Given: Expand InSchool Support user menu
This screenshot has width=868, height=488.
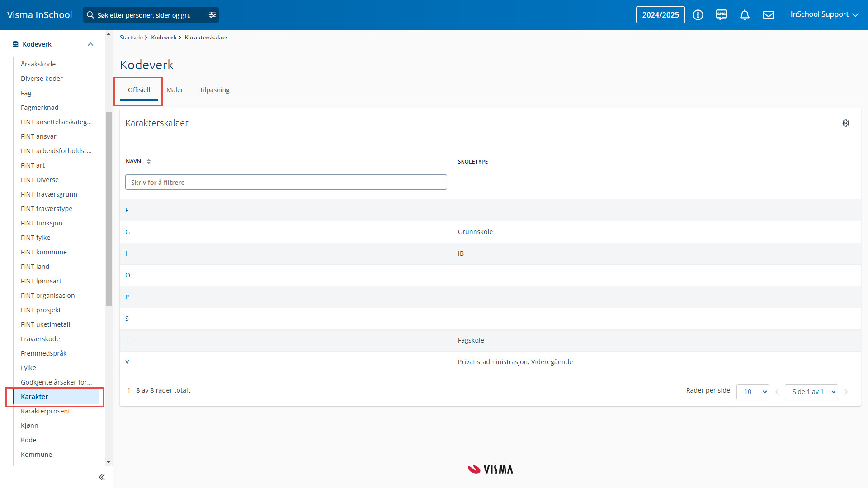Looking at the screenshot, I should [824, 14].
